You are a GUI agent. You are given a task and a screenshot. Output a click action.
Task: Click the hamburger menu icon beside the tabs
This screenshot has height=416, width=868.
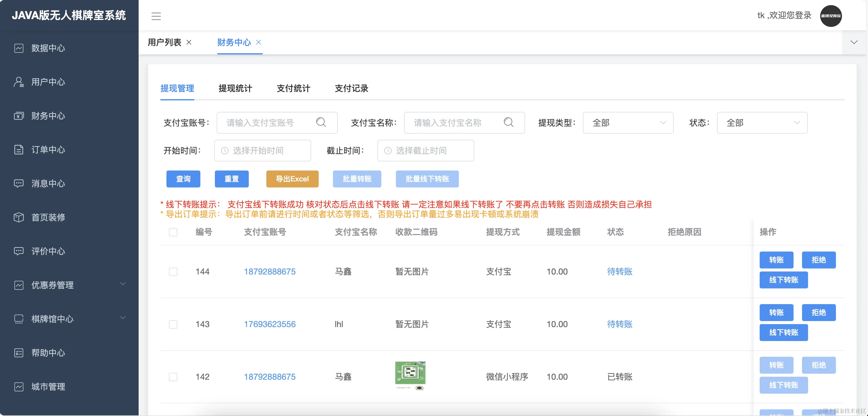(x=156, y=16)
